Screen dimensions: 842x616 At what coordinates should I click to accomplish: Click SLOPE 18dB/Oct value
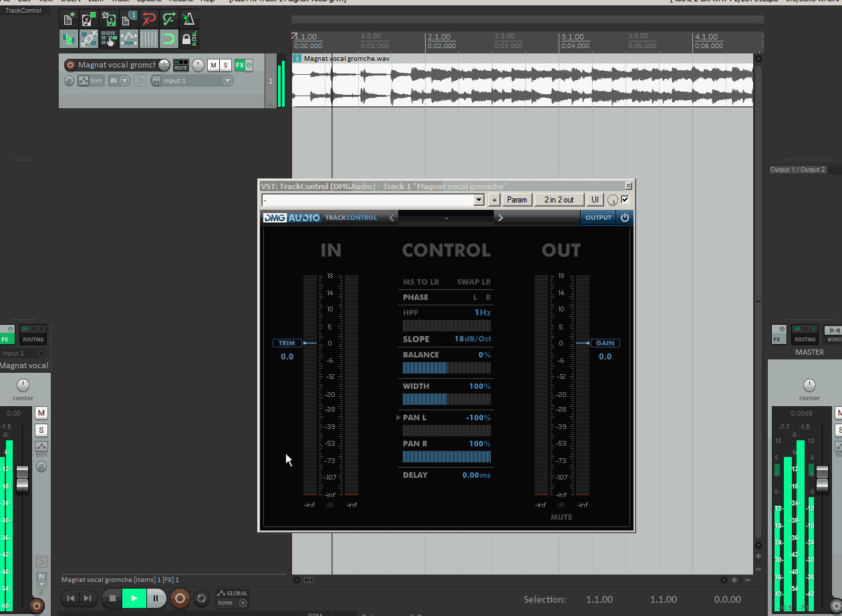click(x=472, y=339)
